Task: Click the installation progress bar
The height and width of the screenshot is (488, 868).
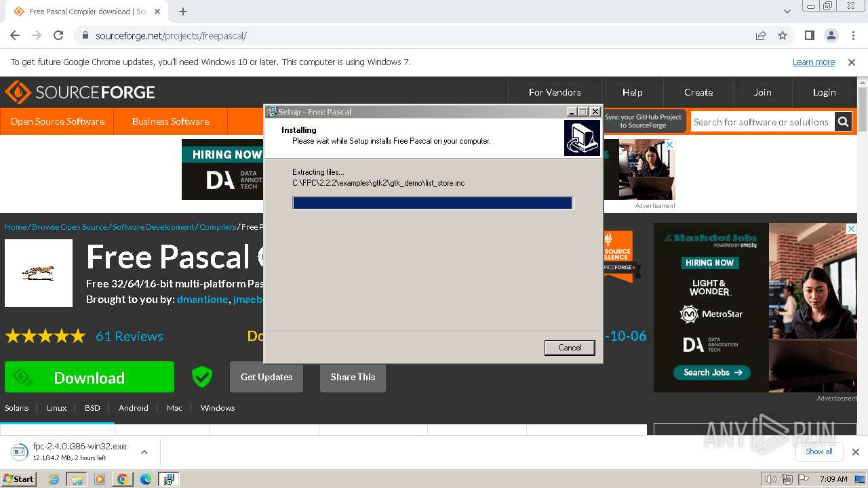Action: pyautogui.click(x=433, y=203)
